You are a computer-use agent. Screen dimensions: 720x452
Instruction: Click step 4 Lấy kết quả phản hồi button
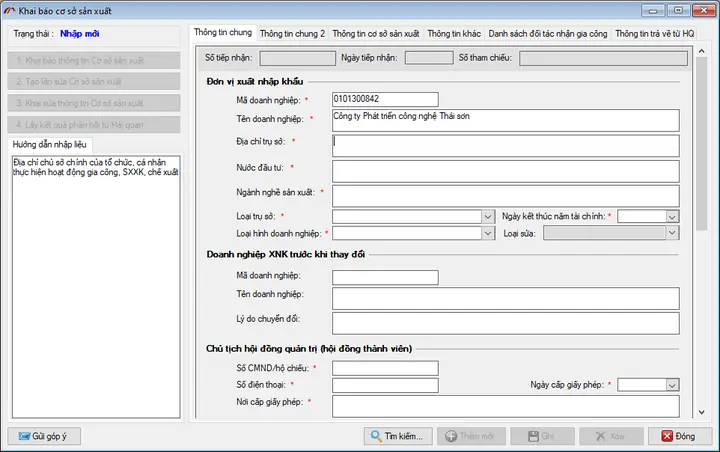pos(94,124)
